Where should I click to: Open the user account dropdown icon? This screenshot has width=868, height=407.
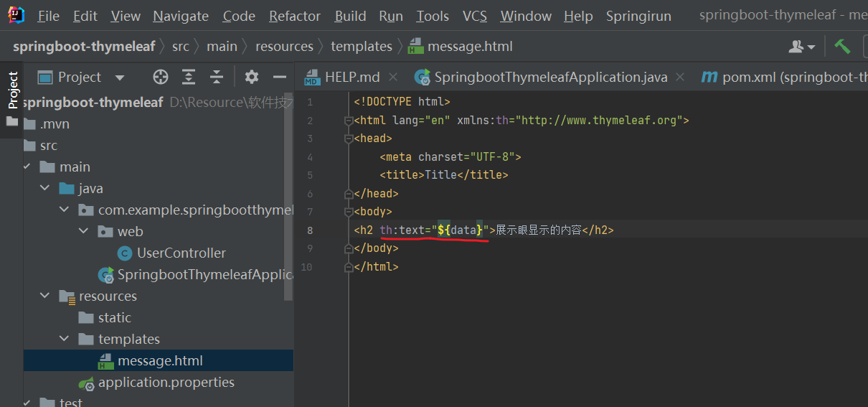tap(802, 47)
